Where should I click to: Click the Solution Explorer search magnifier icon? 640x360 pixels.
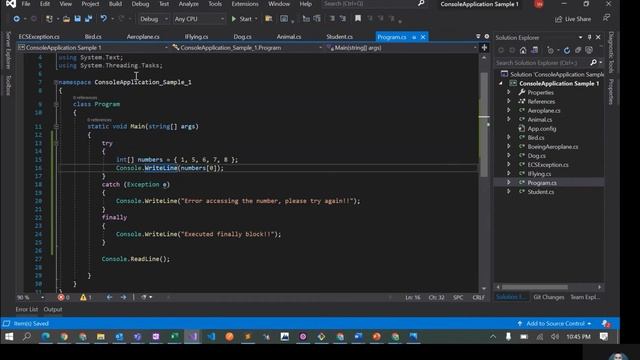pyautogui.click(x=593, y=62)
